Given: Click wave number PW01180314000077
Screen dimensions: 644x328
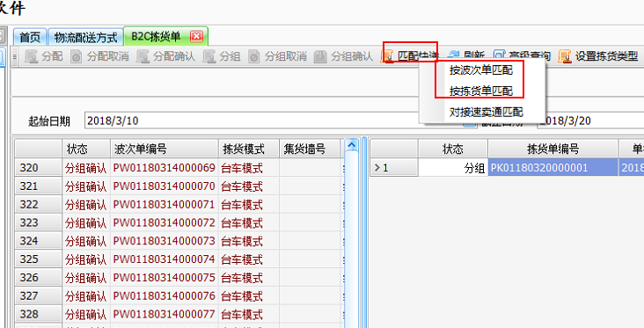Looking at the screenshot, I should [x=164, y=315].
